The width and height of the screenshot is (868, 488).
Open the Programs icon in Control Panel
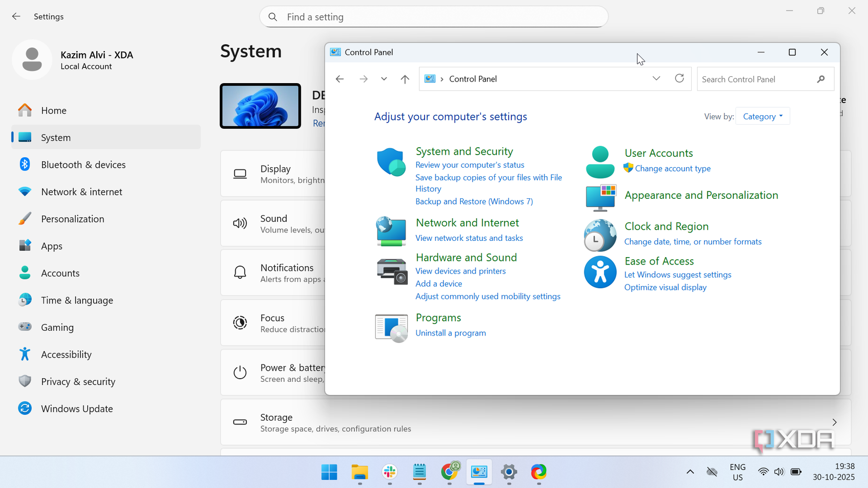click(391, 329)
